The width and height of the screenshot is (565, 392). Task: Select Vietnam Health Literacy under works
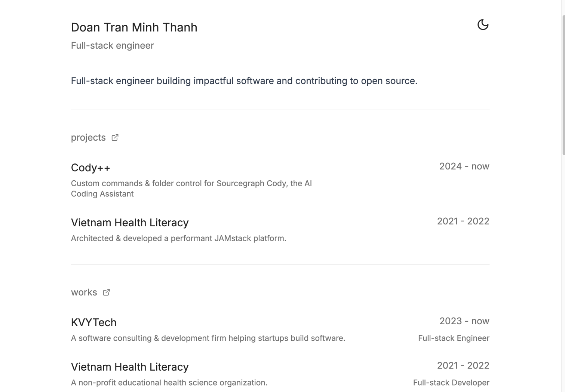[130, 367]
